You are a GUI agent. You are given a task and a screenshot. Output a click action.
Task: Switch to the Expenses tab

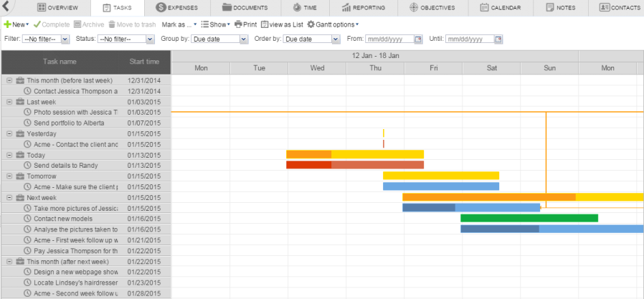177,8
